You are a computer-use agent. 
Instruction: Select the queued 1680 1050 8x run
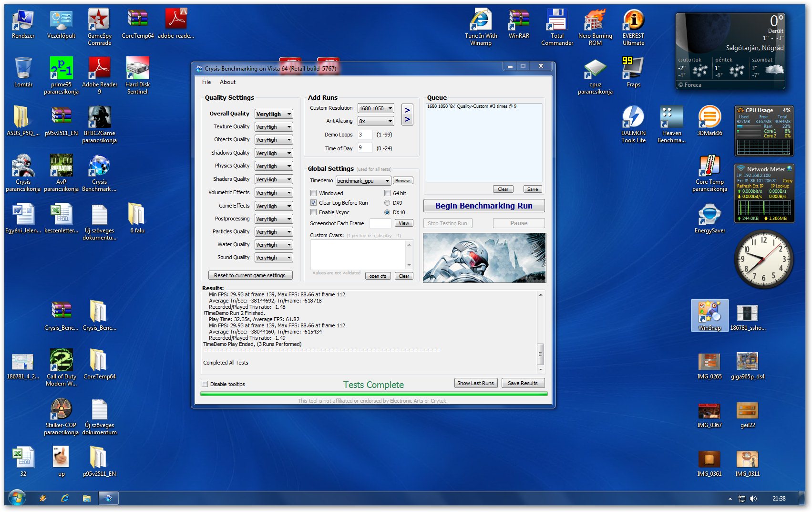point(472,106)
